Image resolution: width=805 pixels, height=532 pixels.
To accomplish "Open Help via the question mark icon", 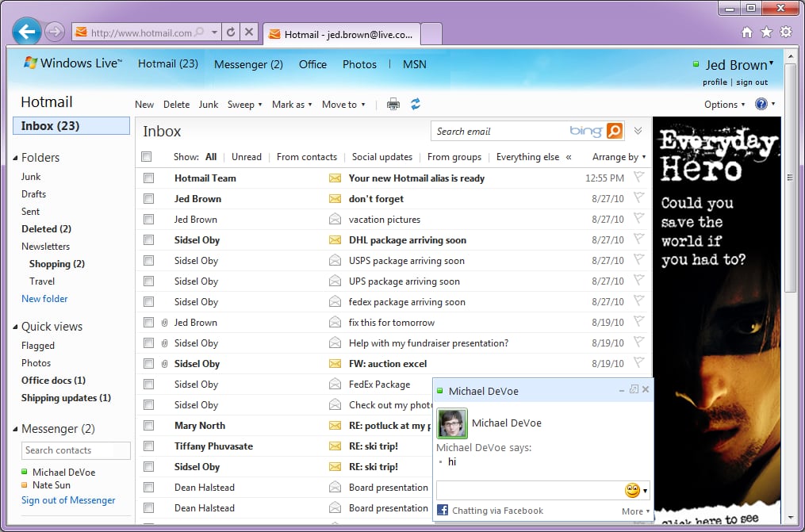I will (762, 104).
